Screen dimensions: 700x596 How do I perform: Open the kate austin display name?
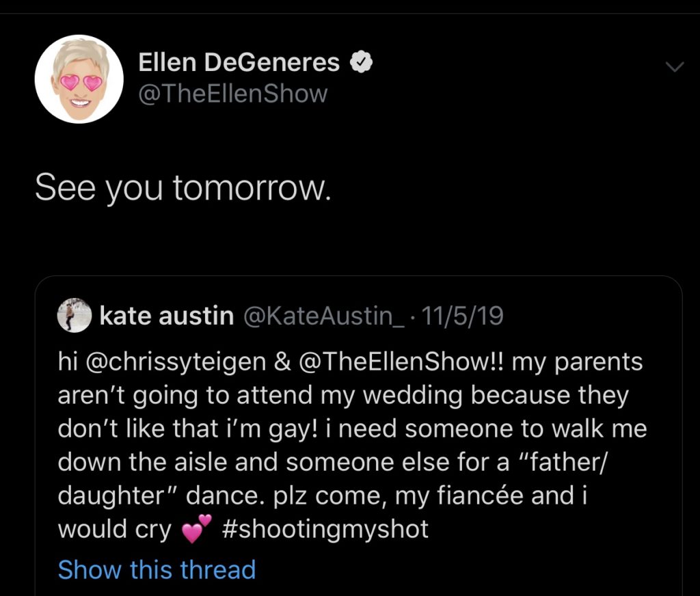[167, 315]
